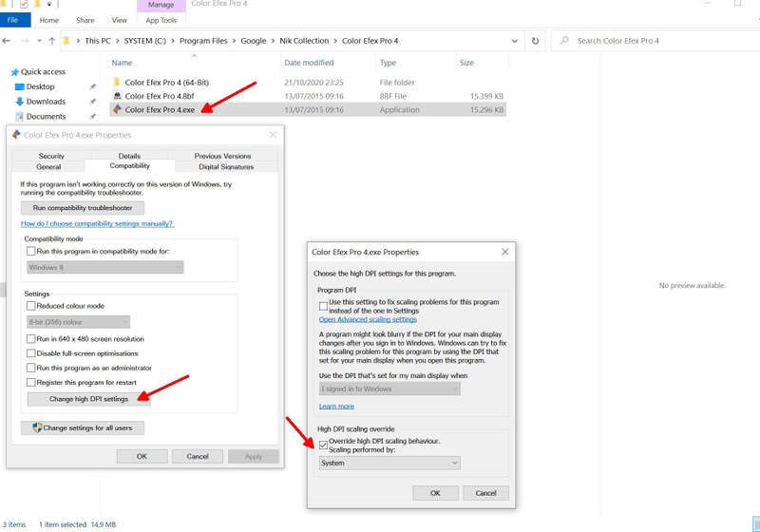Click 'Google' in the address breadcrumb
The width and height of the screenshot is (760, 532).
coord(254,41)
